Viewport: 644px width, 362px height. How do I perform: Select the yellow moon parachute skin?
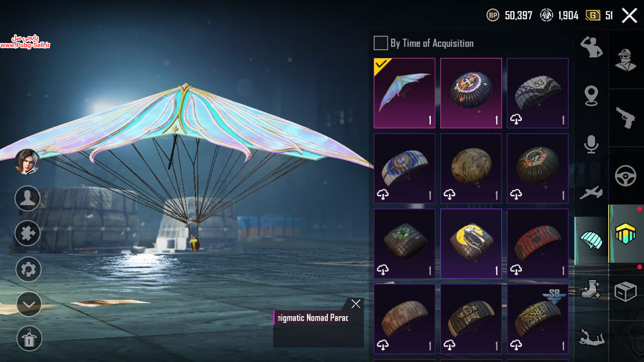click(x=471, y=243)
